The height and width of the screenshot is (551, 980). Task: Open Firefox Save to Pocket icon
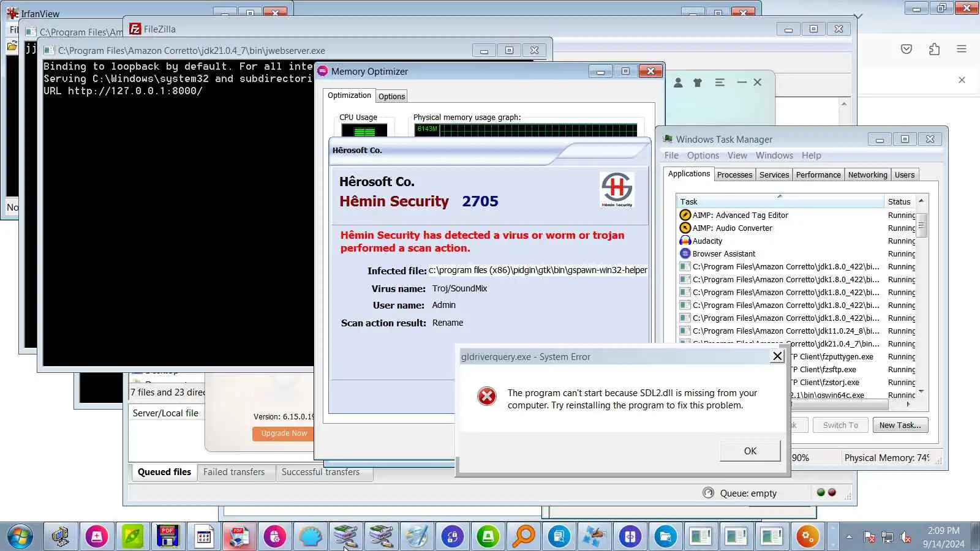[907, 49]
